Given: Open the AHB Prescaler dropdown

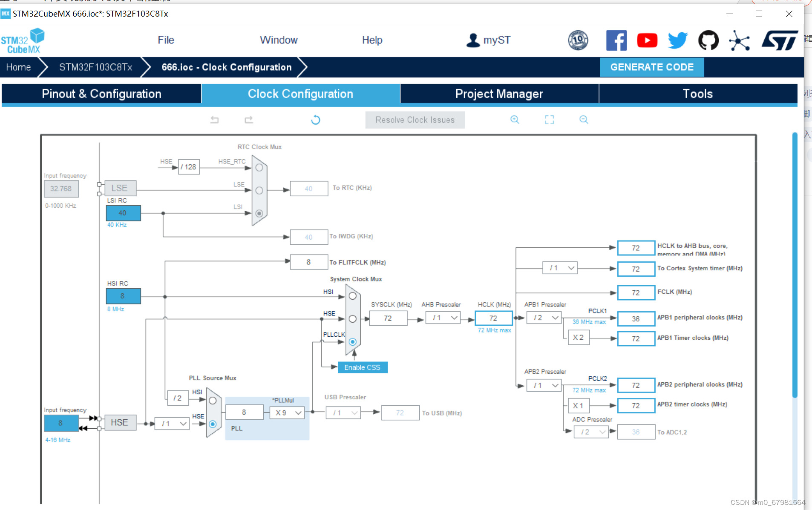Looking at the screenshot, I should (x=443, y=318).
